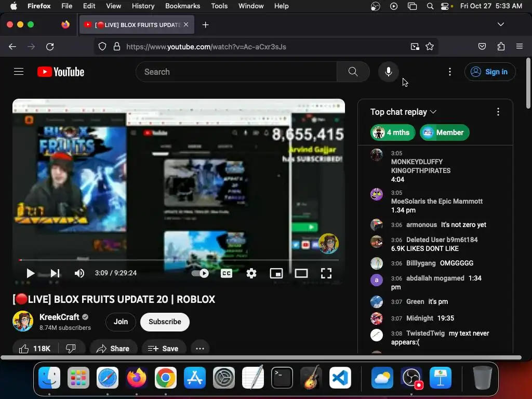The height and width of the screenshot is (399, 532).
Task: Seek along the video progress bar
Action: coord(179,260)
